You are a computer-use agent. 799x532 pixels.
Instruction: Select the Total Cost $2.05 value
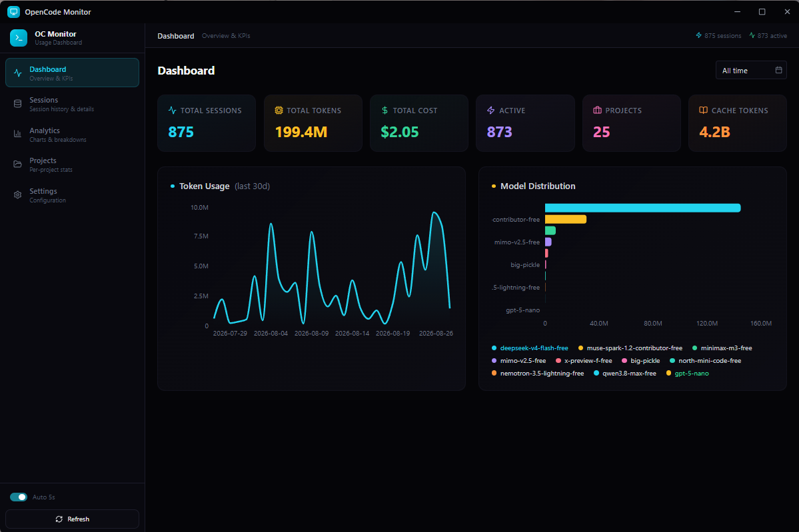click(400, 133)
